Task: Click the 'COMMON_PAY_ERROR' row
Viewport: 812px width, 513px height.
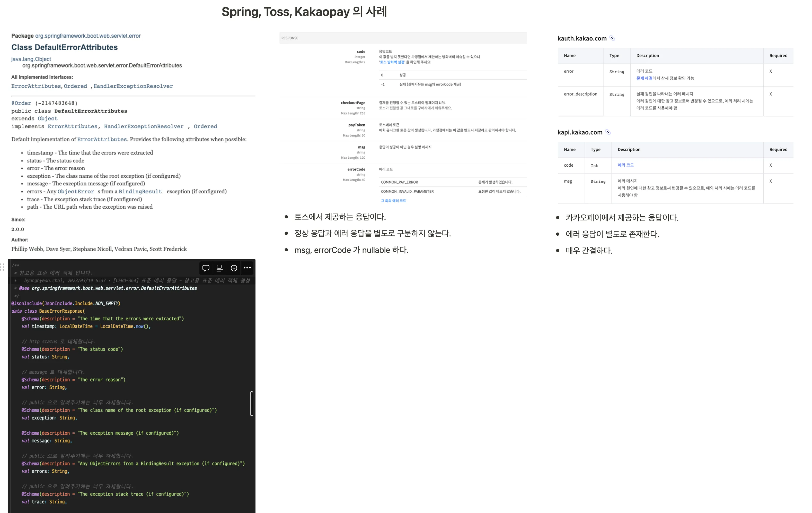Action: tap(453, 182)
